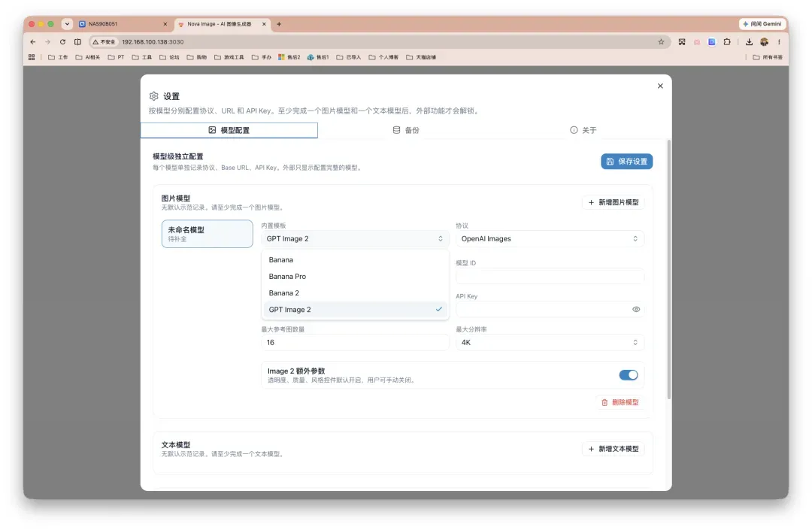Viewport: 812px width, 530px height.
Task: Open browser three-dot menu
Action: [x=779, y=42]
